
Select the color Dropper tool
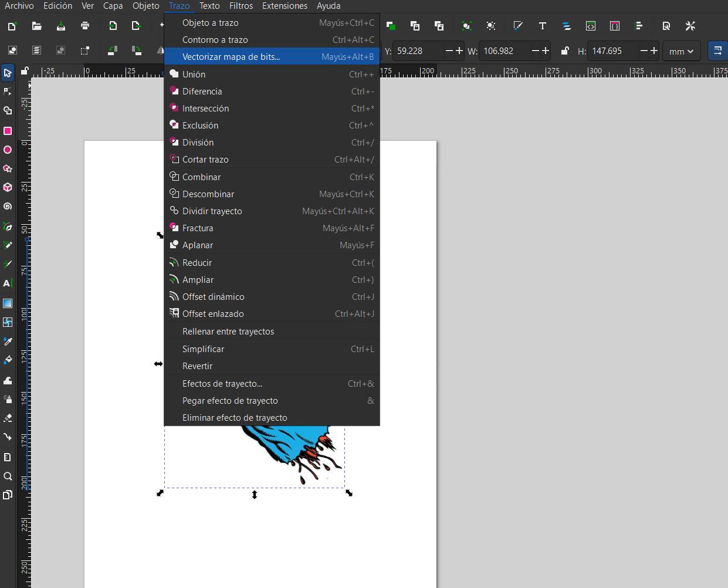(x=8, y=340)
